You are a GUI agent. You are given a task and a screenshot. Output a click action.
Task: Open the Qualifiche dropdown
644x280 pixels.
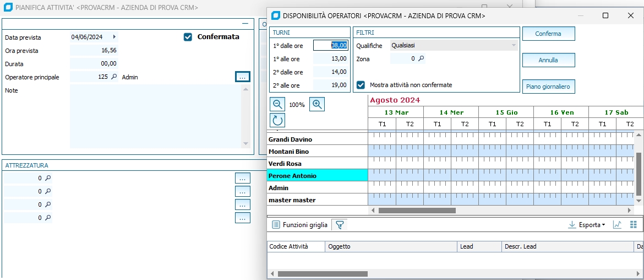point(514,45)
